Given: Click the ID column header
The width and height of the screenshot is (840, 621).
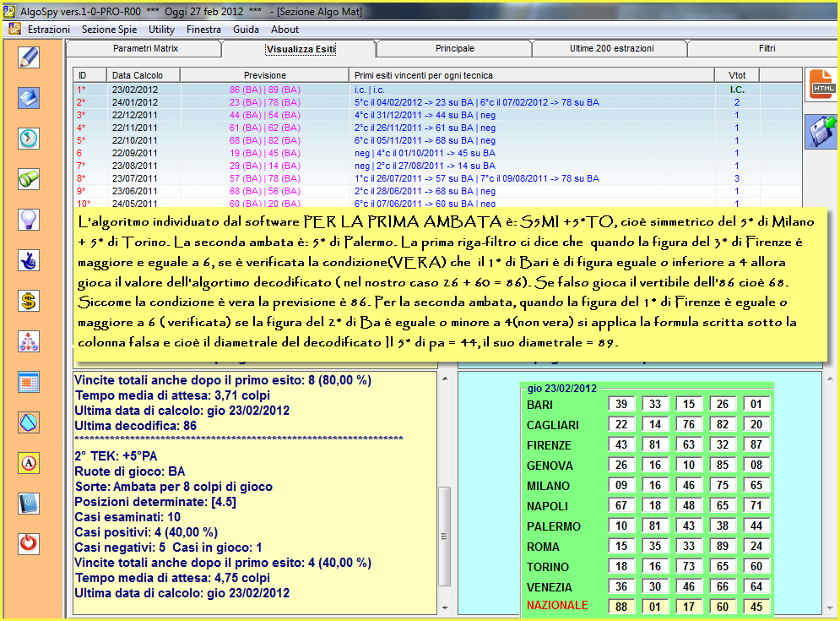Looking at the screenshot, I should (x=90, y=75).
